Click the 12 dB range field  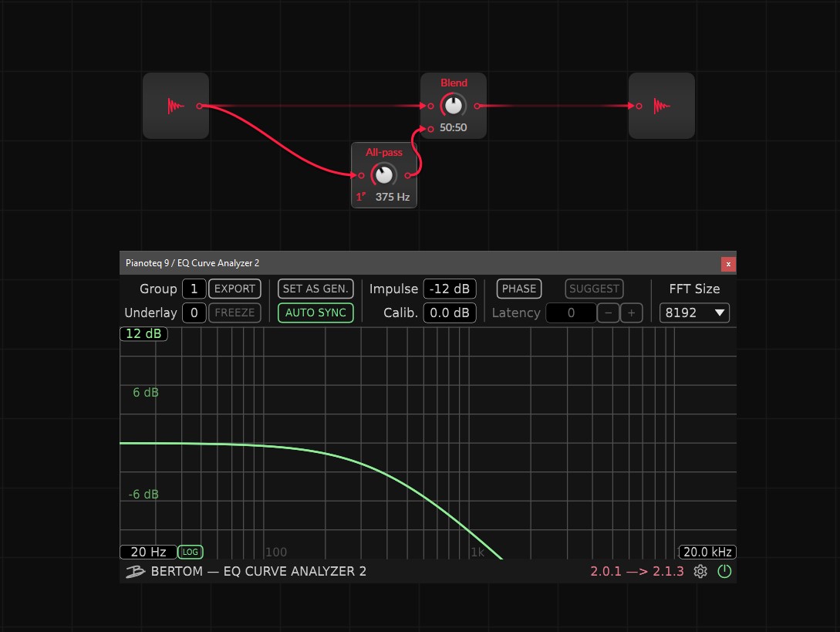tap(143, 333)
